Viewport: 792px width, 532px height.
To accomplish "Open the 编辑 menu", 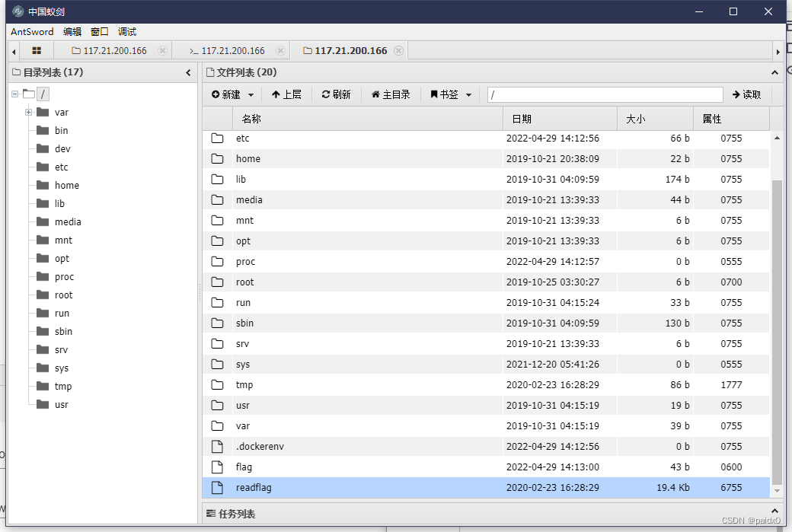I will pyautogui.click(x=72, y=31).
